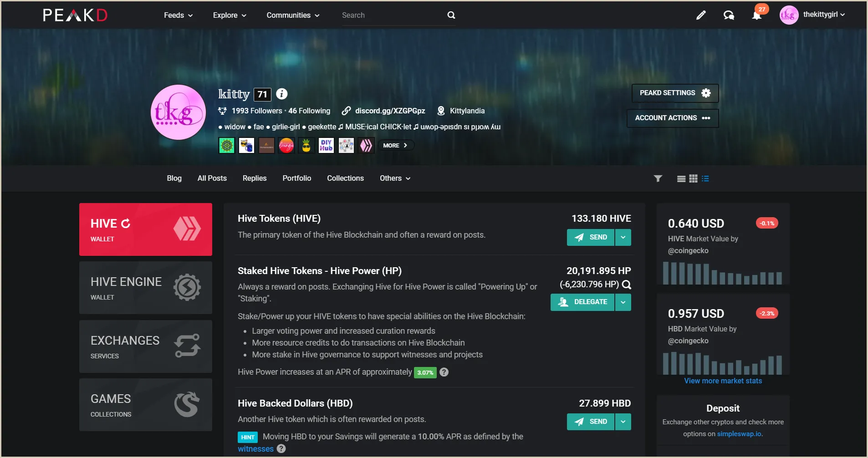Click the Kittylandia location label

467,111
